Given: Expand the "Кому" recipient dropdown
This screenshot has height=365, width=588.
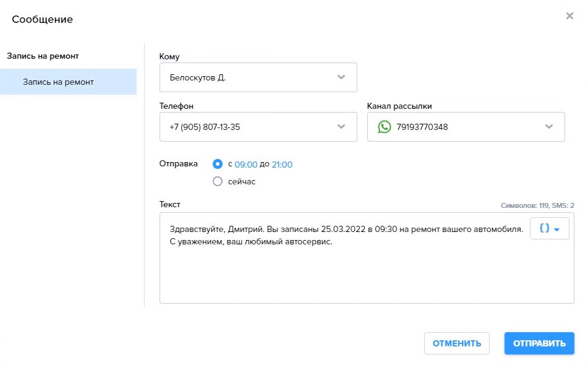Looking at the screenshot, I should coord(341,77).
